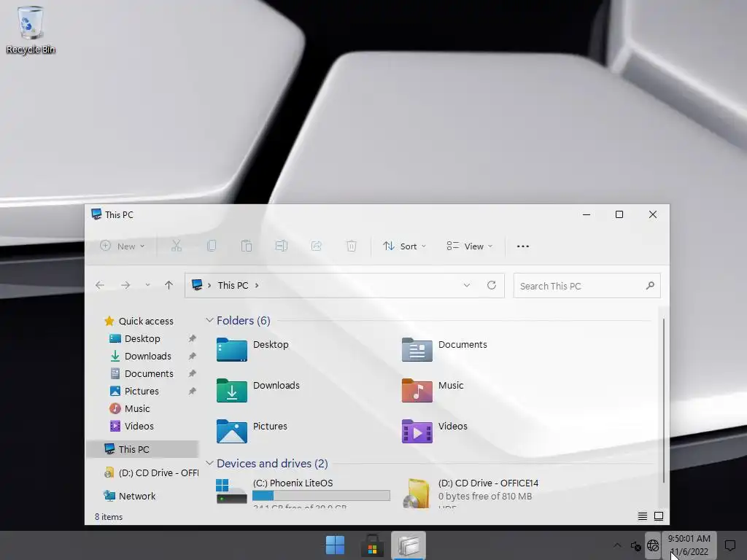This screenshot has height=560, width=747.
Task: Launch Microsoft Store from taskbar
Action: pos(372,545)
